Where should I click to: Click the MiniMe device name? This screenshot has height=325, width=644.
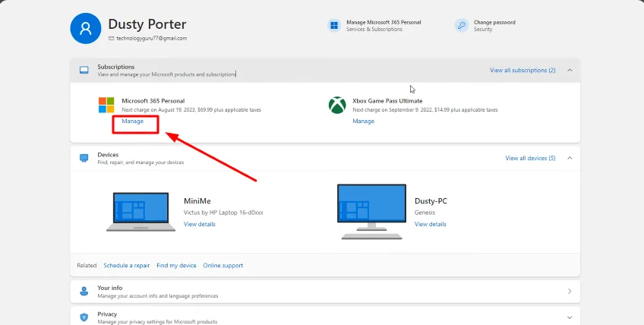[x=197, y=201]
